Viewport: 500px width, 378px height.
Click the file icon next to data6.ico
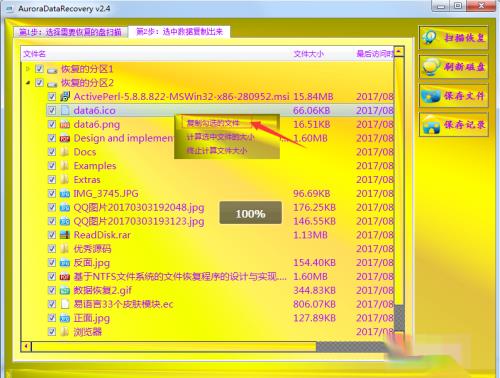click(65, 110)
